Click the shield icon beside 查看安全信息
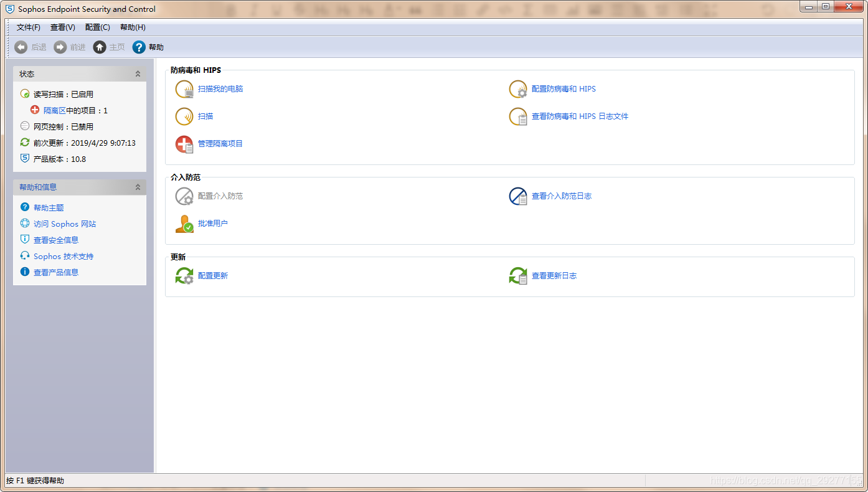The image size is (868, 492). (x=25, y=240)
